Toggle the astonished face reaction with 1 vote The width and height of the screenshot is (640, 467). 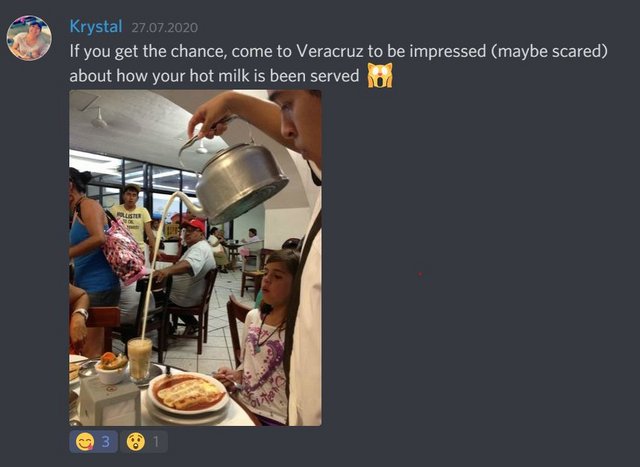click(x=143, y=442)
